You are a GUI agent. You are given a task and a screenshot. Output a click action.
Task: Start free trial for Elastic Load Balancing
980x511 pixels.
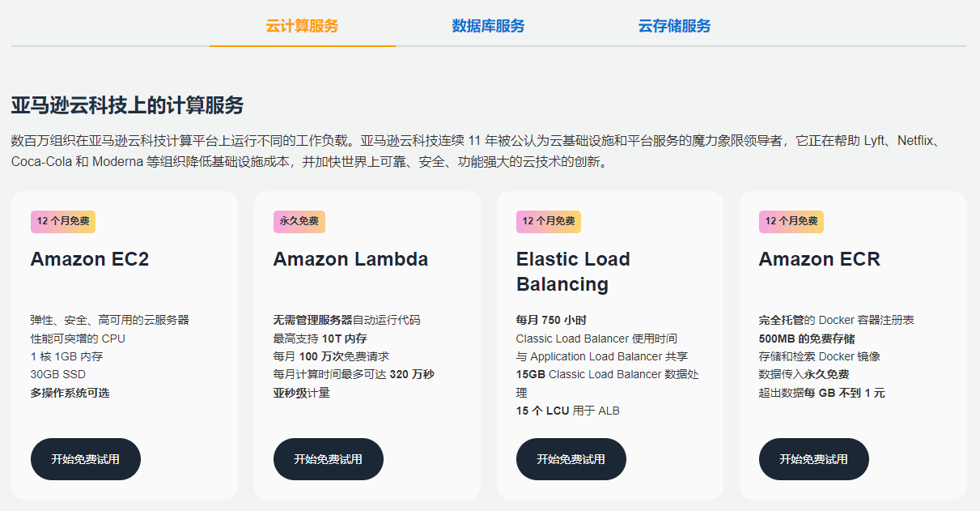[571, 458]
